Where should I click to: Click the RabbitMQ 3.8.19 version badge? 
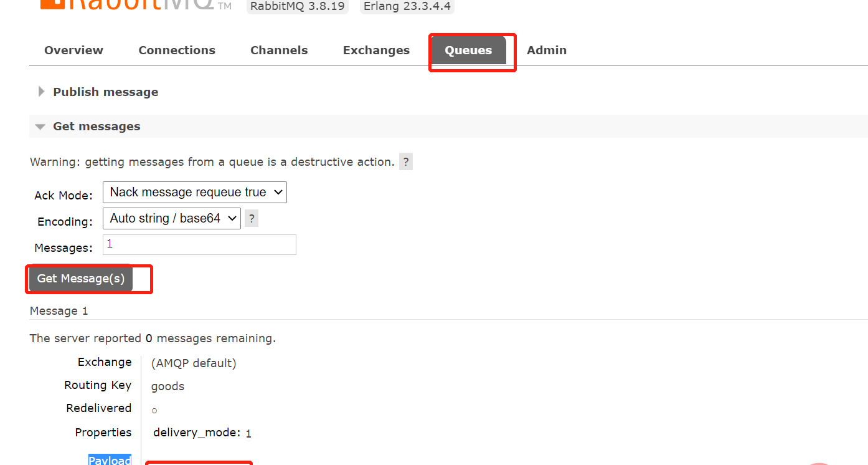pyautogui.click(x=296, y=7)
